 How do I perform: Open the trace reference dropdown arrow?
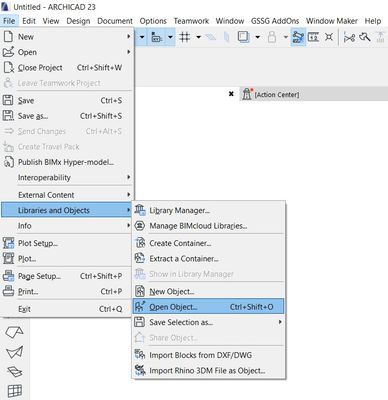tap(257, 37)
